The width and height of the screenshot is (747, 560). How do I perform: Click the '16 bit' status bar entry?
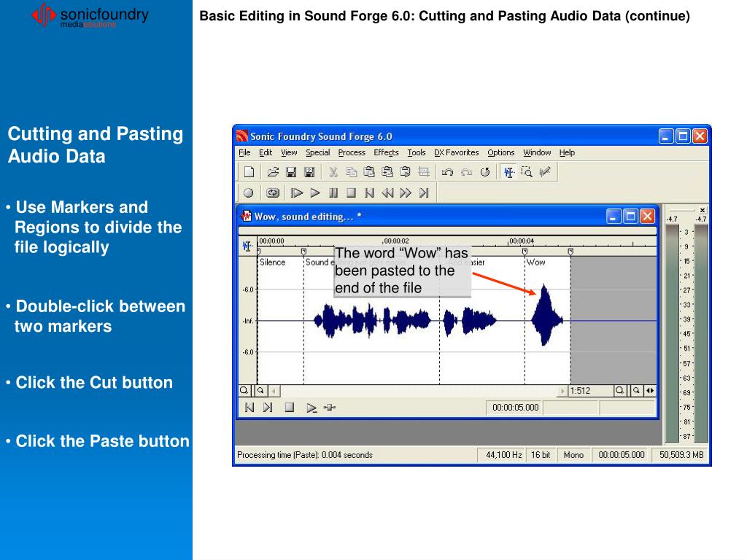tap(541, 455)
